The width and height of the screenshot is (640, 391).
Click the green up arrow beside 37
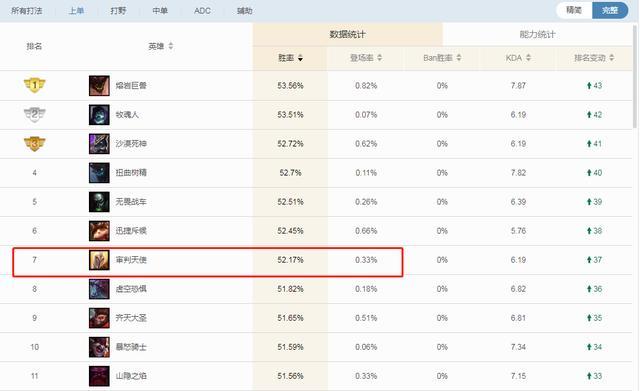click(x=589, y=260)
